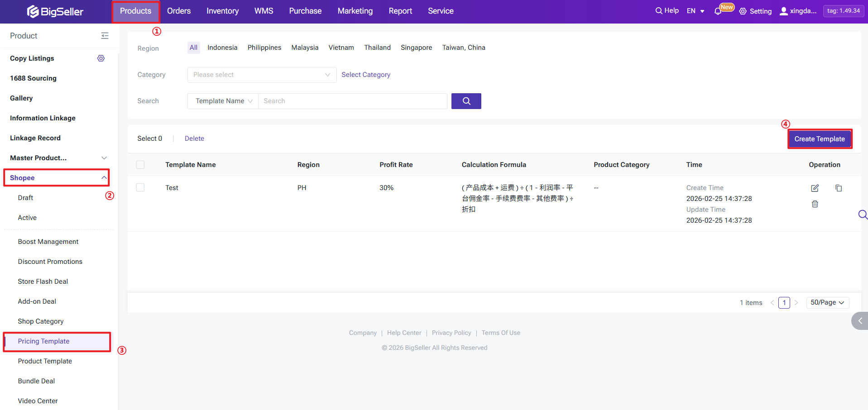This screenshot has width=868, height=410.
Task: Open the notification bell
Action: [x=718, y=11]
